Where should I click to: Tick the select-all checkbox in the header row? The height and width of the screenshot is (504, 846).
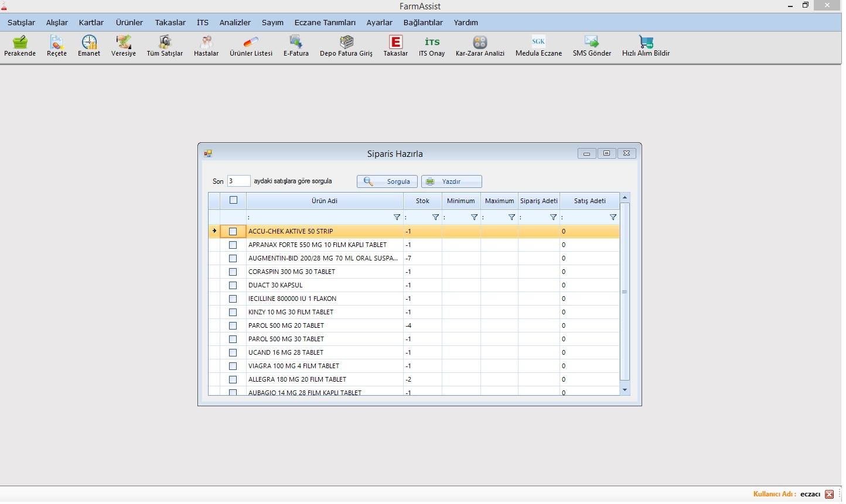click(x=233, y=200)
